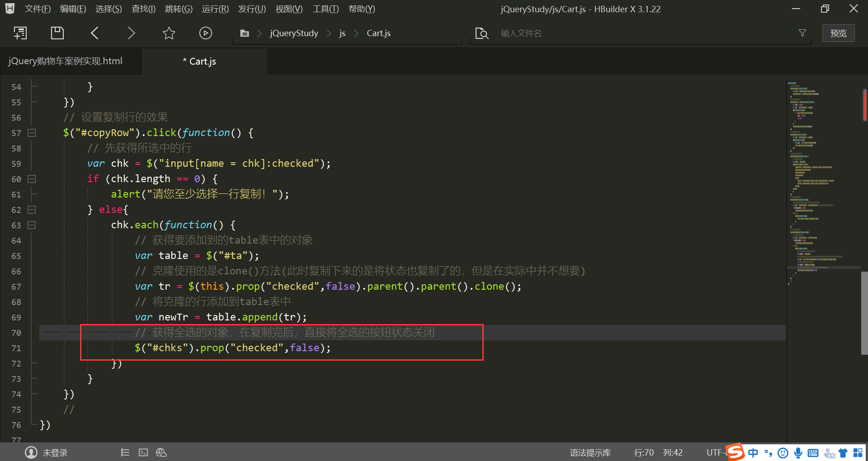Click the vertical editor scrollbar thumb
Image resolution: width=868 pixels, height=461 pixels.
(864, 313)
